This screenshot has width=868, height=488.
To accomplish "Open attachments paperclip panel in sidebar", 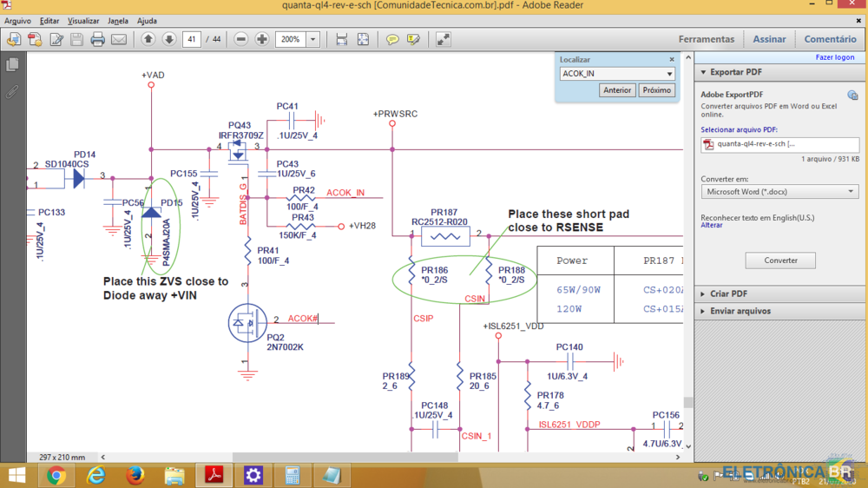I will click(x=12, y=90).
